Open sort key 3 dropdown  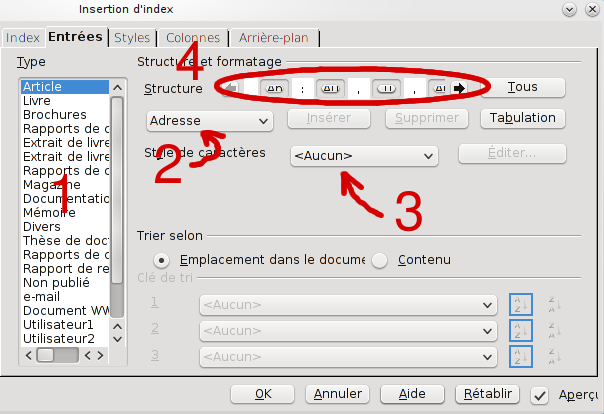[x=348, y=357]
